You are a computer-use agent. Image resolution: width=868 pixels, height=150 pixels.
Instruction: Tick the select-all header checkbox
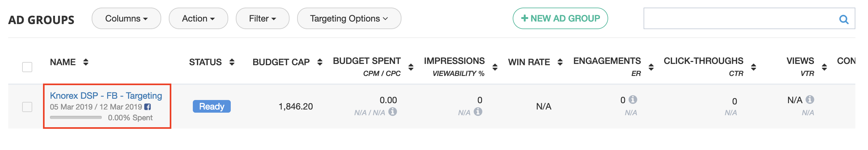coord(27,67)
